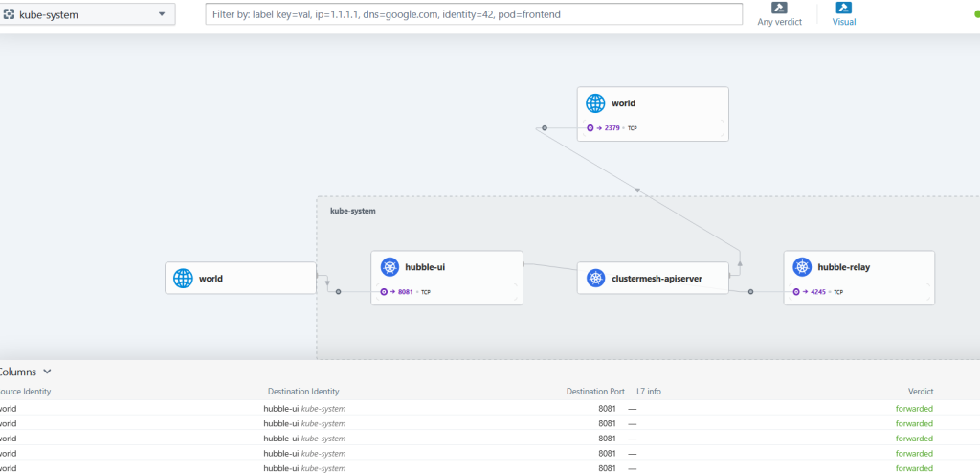The image size is (980, 473).
Task: Click the connector dot before port 2379
Action: click(x=545, y=128)
